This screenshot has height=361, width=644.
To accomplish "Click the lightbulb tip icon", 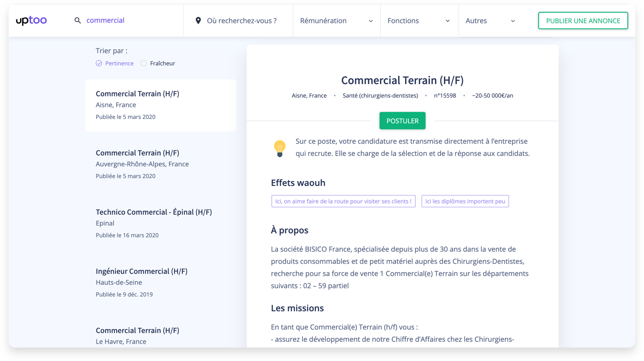I will pyautogui.click(x=280, y=148).
